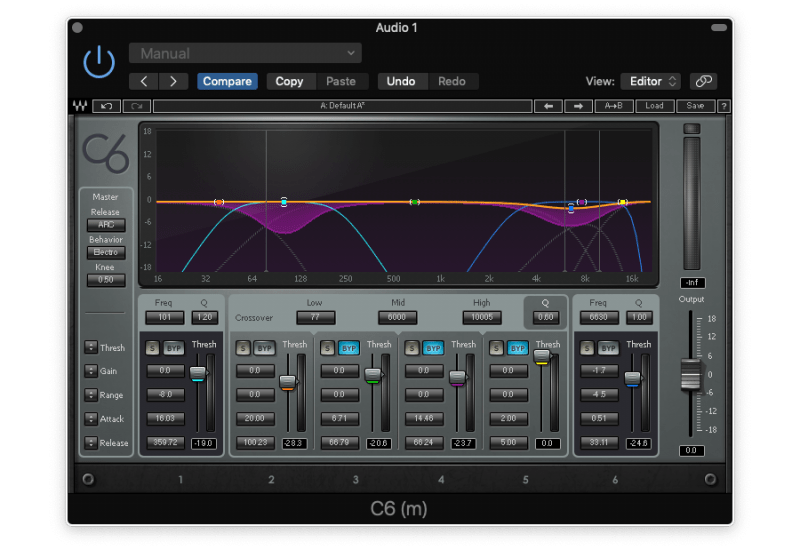800x550 pixels.
Task: Open the Manual preset dropdown
Action: (x=245, y=53)
